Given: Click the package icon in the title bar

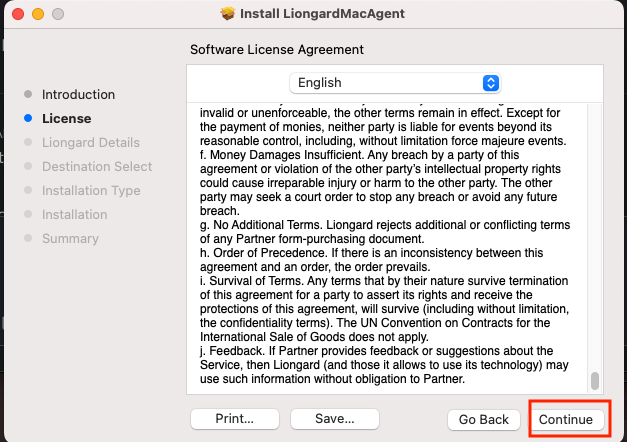Looking at the screenshot, I should (x=228, y=14).
